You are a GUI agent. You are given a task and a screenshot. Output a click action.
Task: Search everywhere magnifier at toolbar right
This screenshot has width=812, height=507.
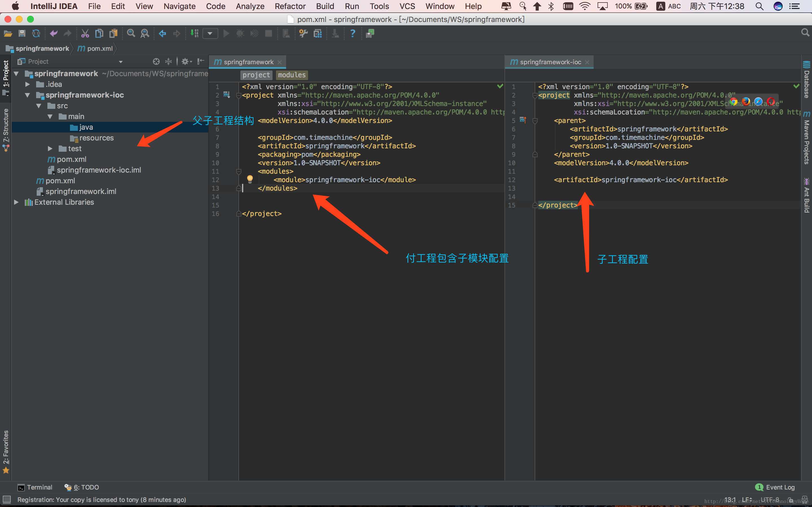click(x=805, y=33)
